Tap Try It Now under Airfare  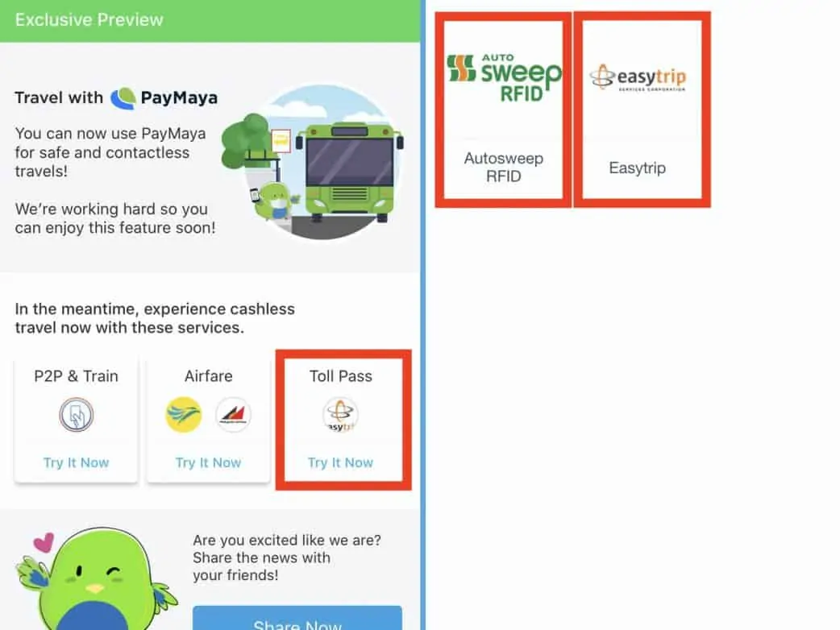[x=209, y=462]
